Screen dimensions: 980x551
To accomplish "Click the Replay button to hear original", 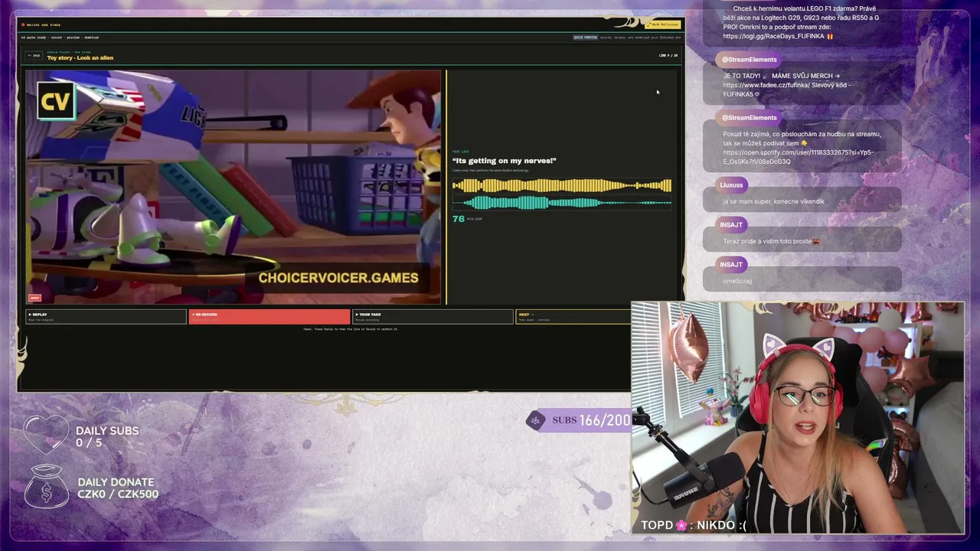I will tap(106, 316).
